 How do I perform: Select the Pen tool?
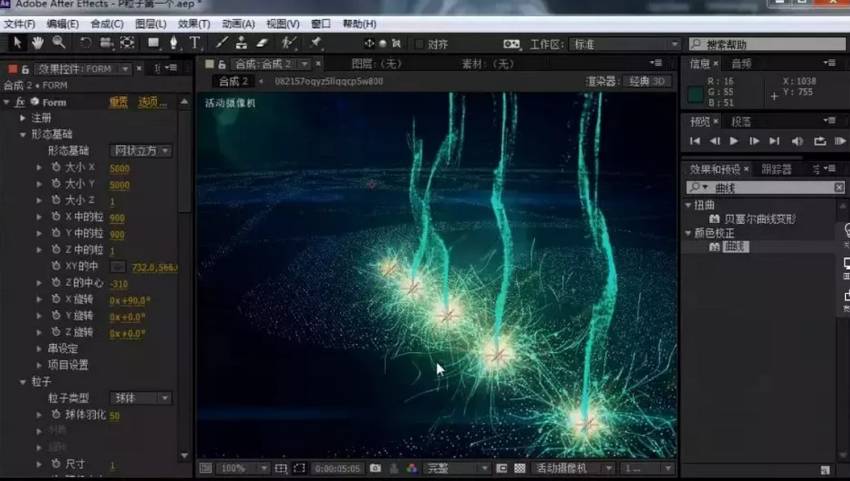pyautogui.click(x=174, y=43)
